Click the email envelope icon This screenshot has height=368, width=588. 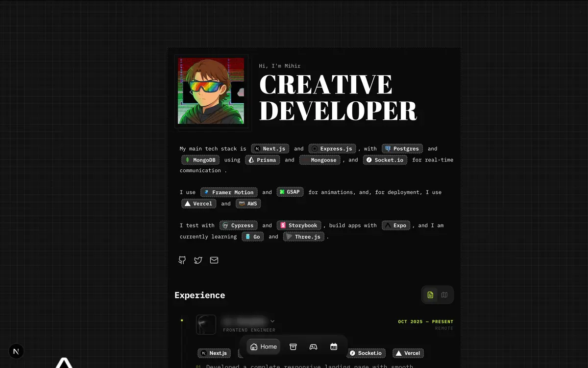(x=214, y=260)
